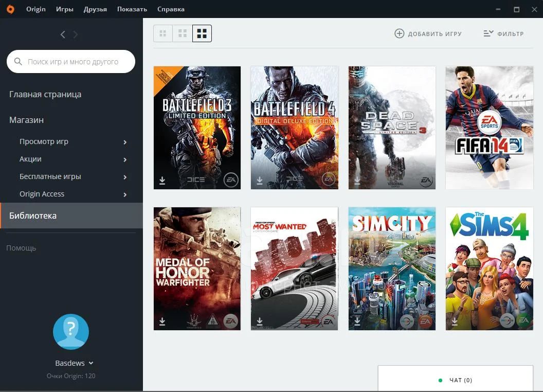Switch to large tile grid view
This screenshot has width=543, height=392.
(x=202, y=33)
